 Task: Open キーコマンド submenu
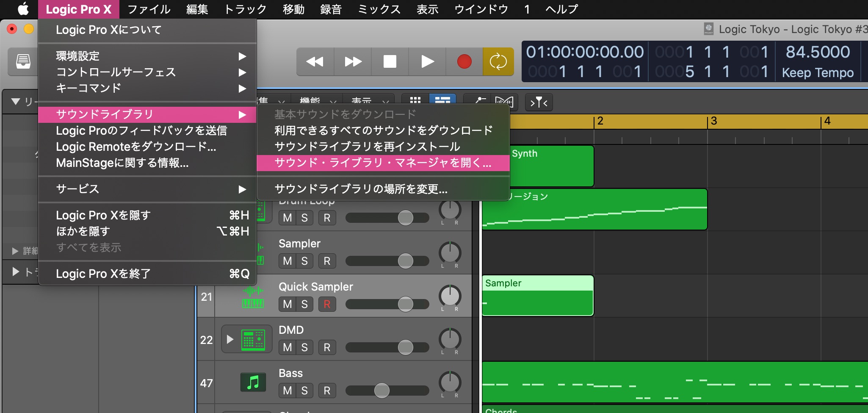point(147,88)
